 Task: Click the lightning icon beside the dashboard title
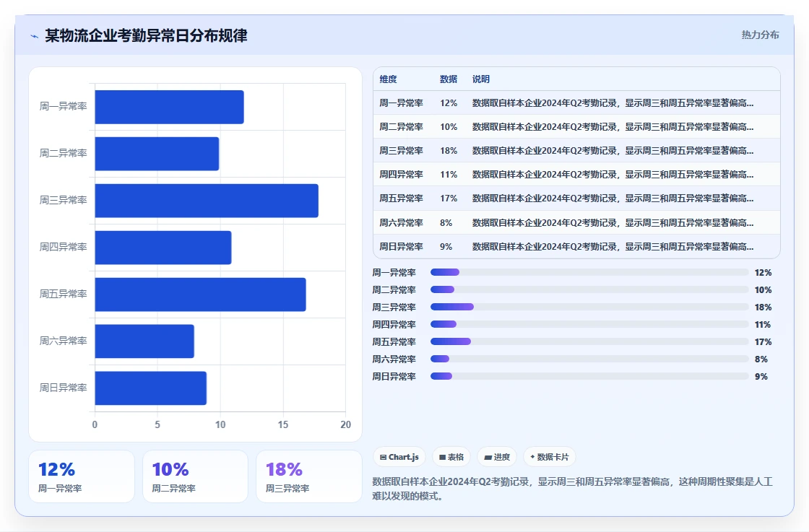click(x=35, y=36)
